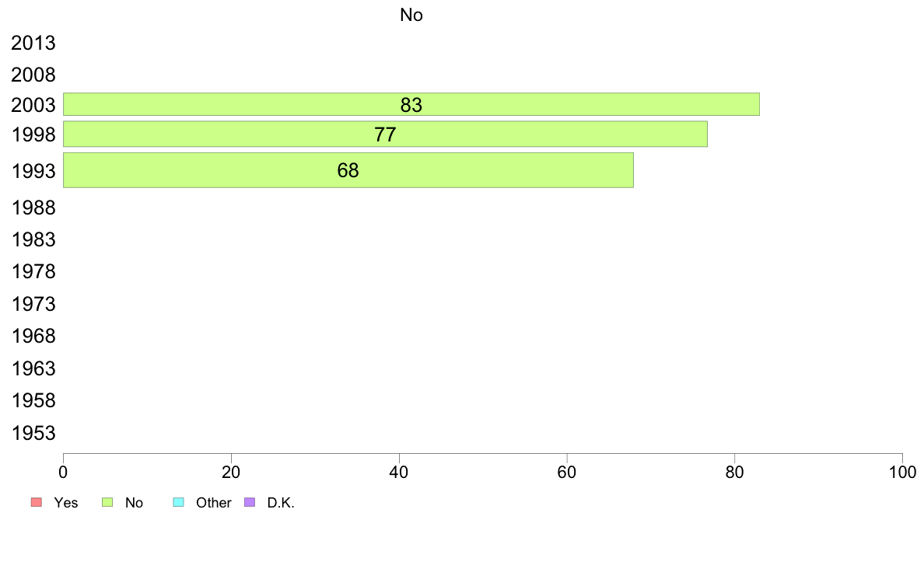The width and height of the screenshot is (924, 572).
Task: Click the 40 axis tick label
Action: [x=399, y=473]
